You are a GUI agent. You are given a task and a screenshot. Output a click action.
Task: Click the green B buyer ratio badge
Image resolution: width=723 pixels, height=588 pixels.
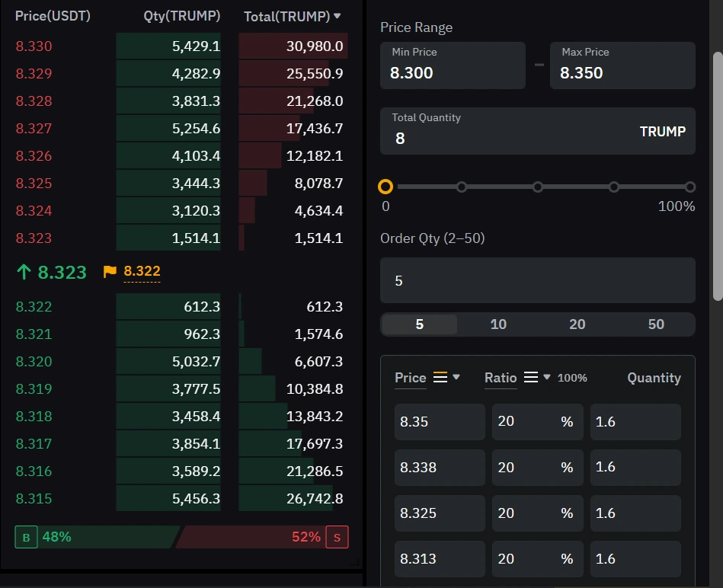(x=25, y=536)
